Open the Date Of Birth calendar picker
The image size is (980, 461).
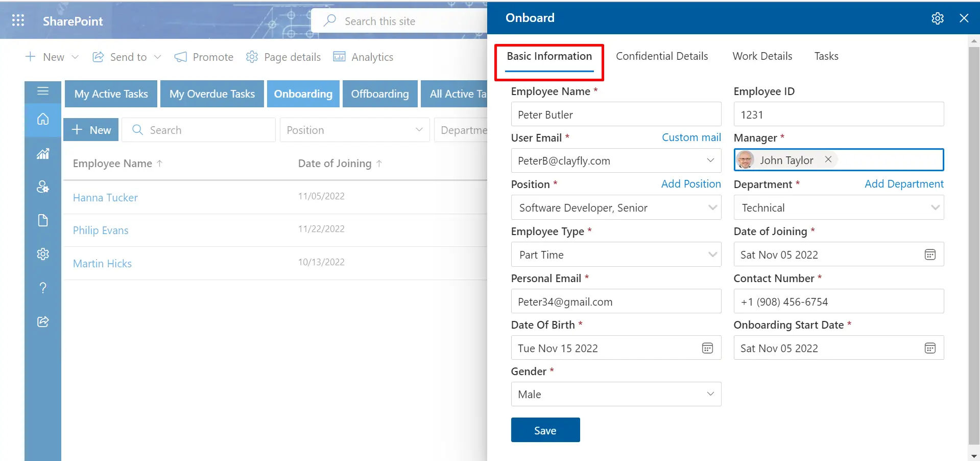pos(707,348)
